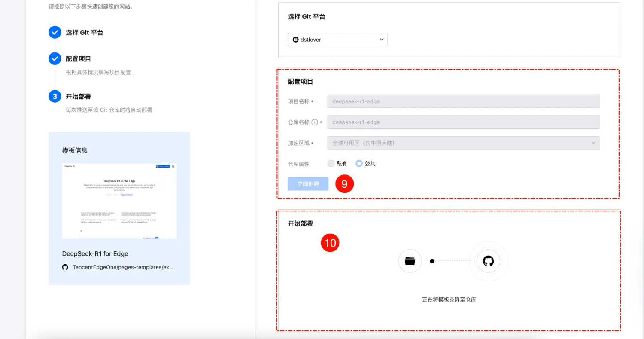Select the 开始部署 step label
This screenshot has width=644, height=339.
coord(78,96)
